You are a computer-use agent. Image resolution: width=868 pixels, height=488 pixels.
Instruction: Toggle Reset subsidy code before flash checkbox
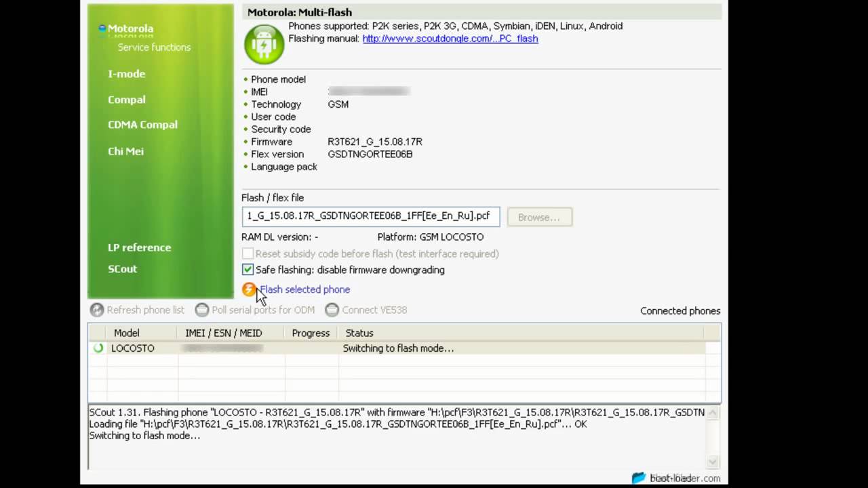point(248,253)
